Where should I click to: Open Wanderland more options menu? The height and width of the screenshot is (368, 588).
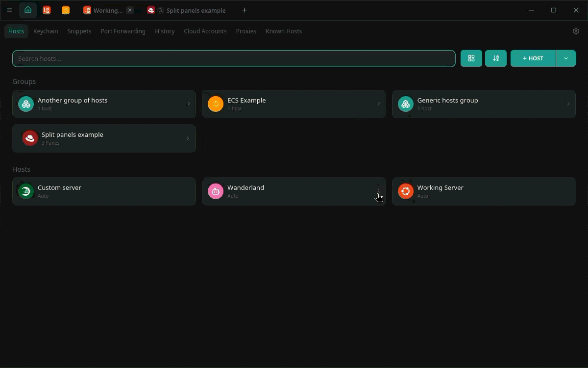(x=378, y=191)
